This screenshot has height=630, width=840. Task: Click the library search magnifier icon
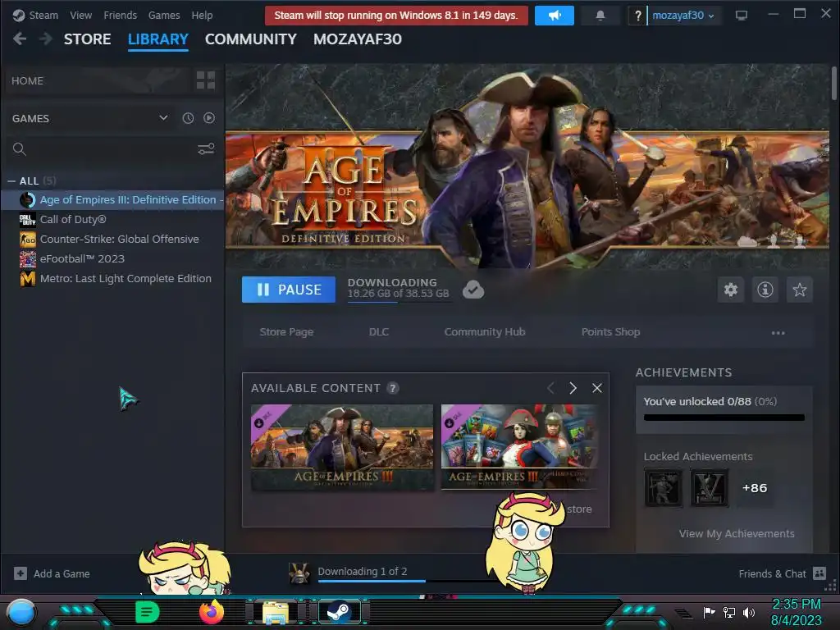[x=20, y=149]
